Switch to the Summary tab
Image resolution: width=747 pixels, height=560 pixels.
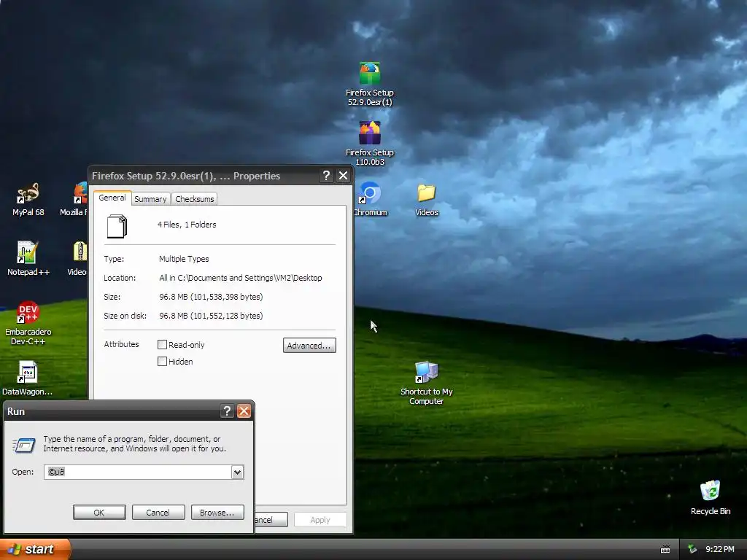coord(150,199)
